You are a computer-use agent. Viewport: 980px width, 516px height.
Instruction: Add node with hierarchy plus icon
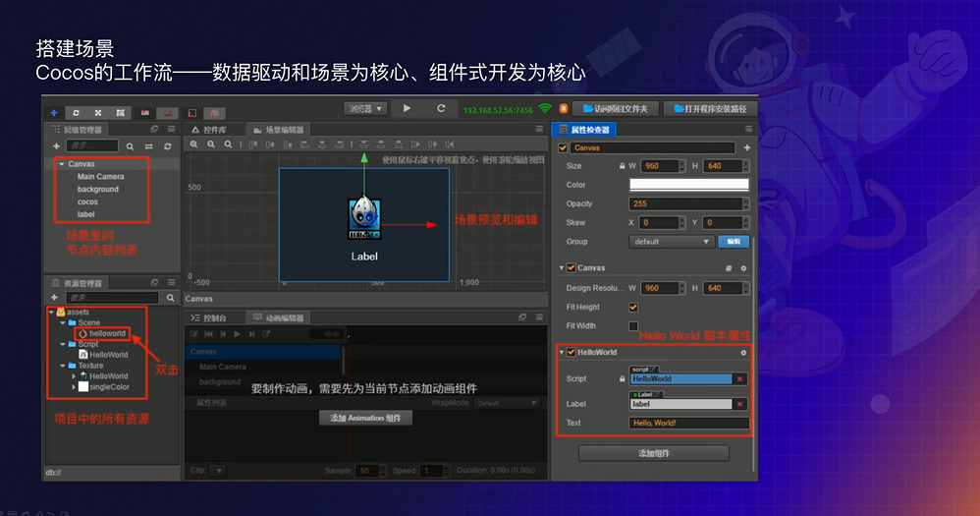(56, 145)
